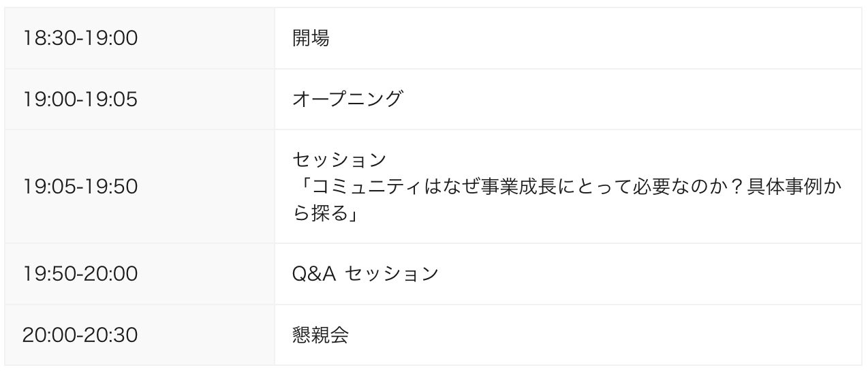
Task: Select the 開場 schedule entry
Action: tap(311, 39)
